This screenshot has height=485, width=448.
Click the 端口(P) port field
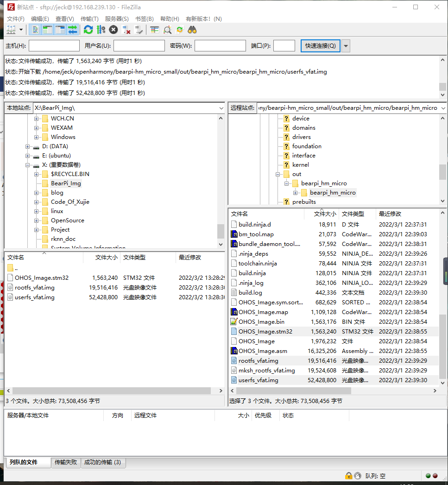tap(284, 46)
